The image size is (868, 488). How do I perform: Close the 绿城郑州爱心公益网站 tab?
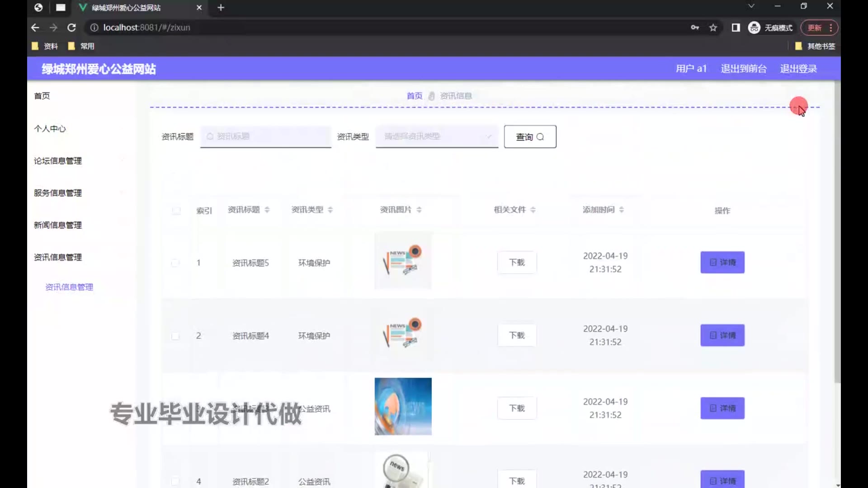pos(199,8)
